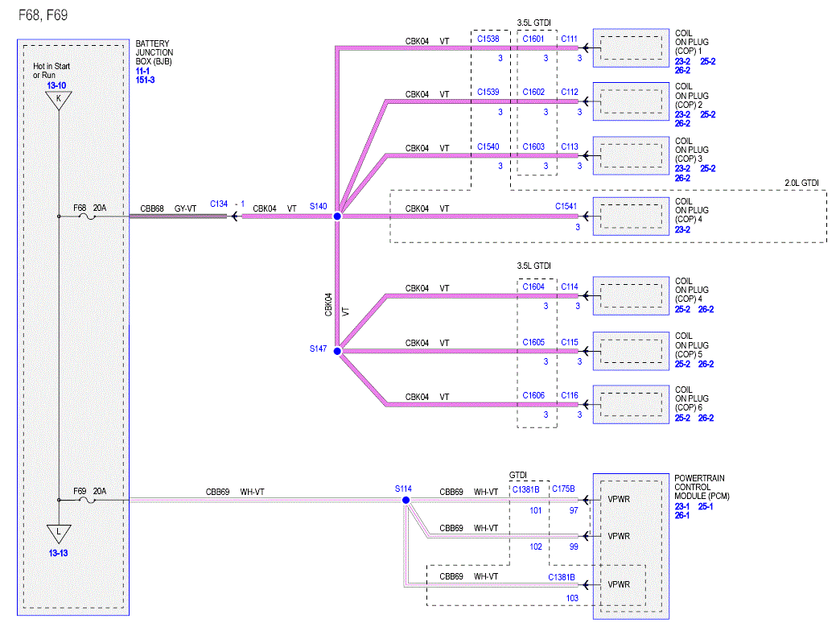This screenshot has height=631, width=840.
Task: Open connector C113 link
Action: point(570,146)
